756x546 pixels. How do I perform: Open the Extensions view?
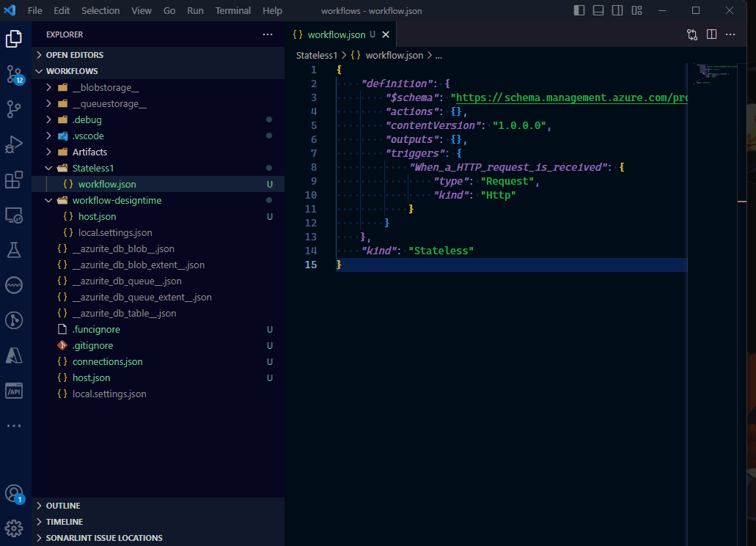[x=15, y=180]
